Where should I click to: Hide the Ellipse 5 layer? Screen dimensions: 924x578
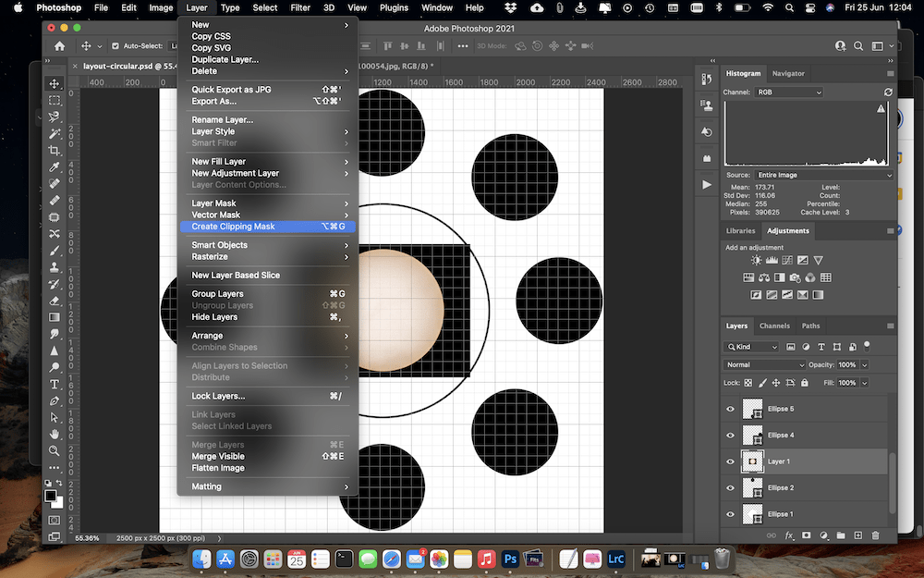pos(730,409)
